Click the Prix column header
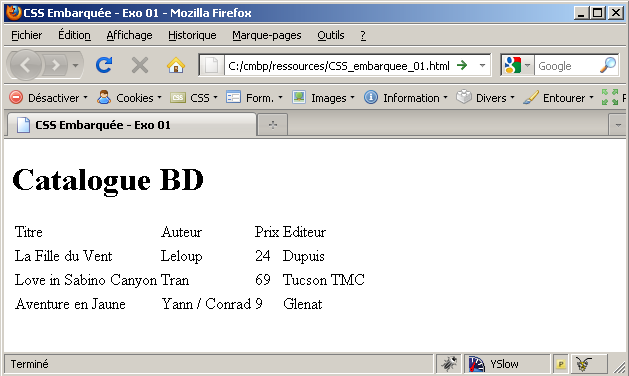The image size is (629, 376). point(267,232)
